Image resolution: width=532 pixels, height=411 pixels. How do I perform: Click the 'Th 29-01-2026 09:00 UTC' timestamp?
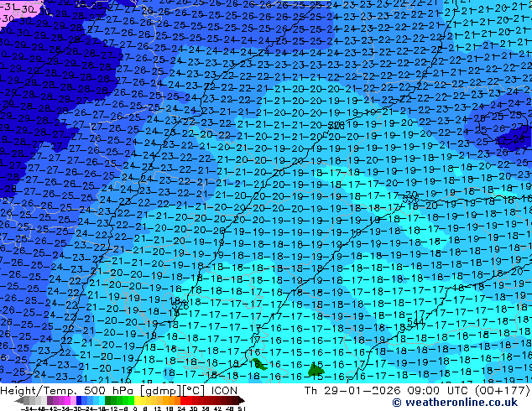[x=388, y=390]
